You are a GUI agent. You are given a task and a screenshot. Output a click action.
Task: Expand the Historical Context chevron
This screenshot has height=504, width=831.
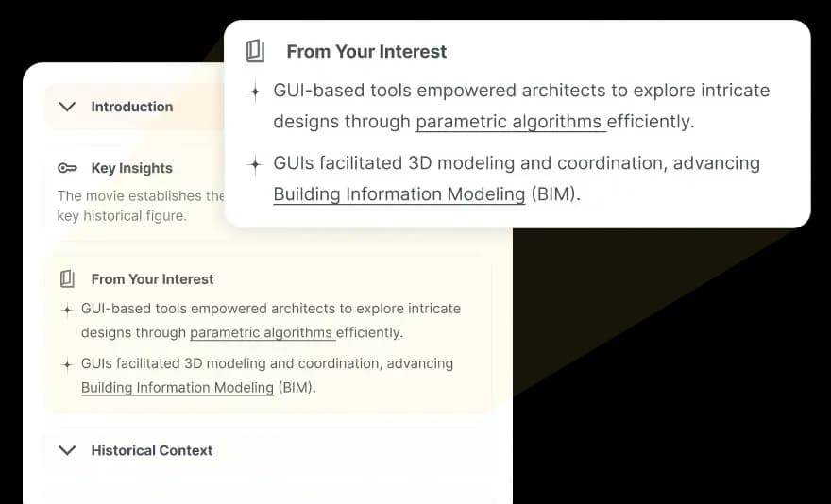[x=67, y=450]
